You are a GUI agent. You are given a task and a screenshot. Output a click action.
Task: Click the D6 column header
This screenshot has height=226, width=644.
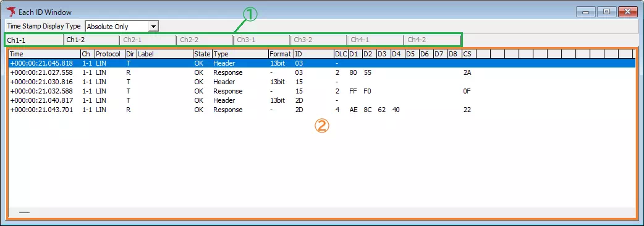click(426, 54)
